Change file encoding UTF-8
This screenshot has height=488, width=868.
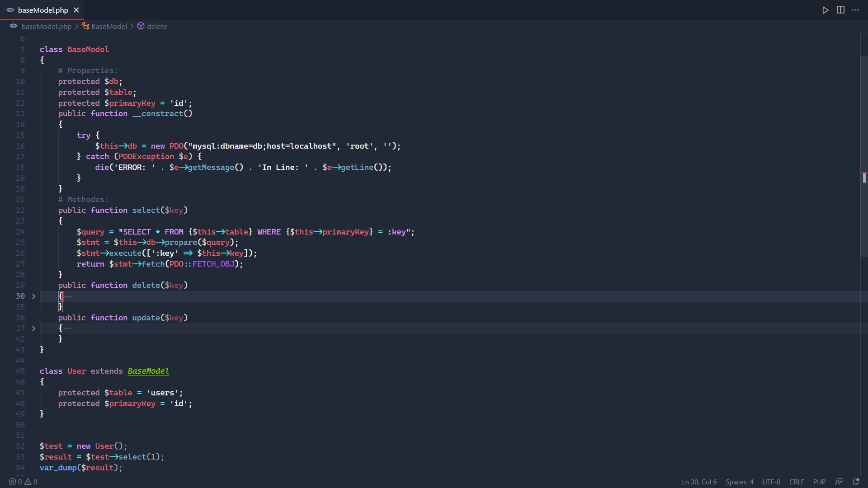[x=771, y=482]
